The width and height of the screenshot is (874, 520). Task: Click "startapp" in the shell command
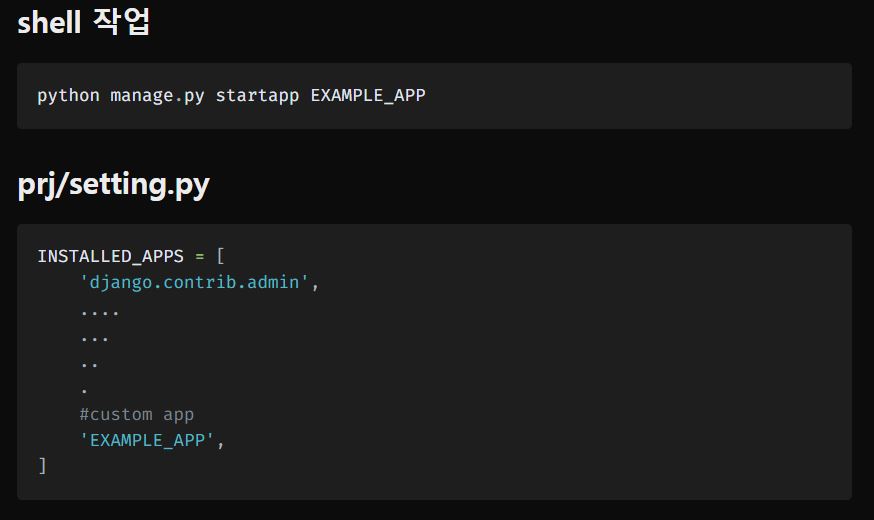(x=257, y=96)
